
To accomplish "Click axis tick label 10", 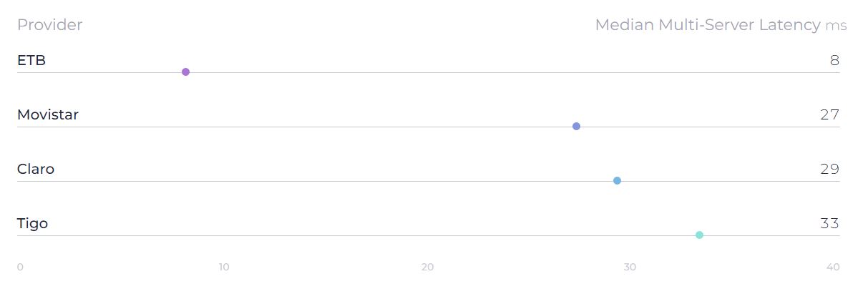I will pyautogui.click(x=224, y=267).
